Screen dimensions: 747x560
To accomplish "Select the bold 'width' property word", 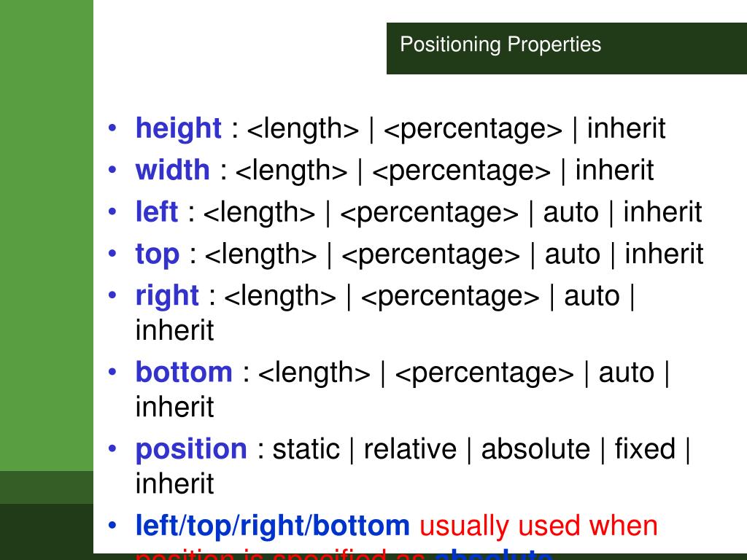I will (x=172, y=170).
